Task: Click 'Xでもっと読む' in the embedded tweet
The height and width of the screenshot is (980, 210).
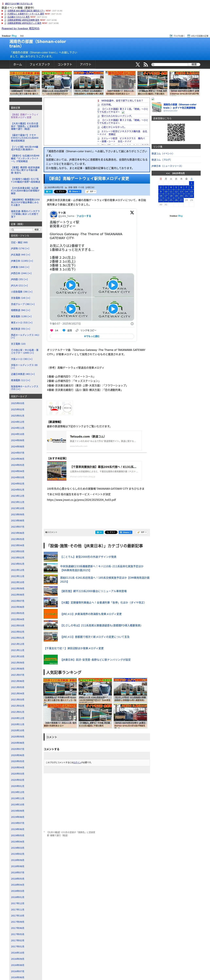Action: (92, 336)
